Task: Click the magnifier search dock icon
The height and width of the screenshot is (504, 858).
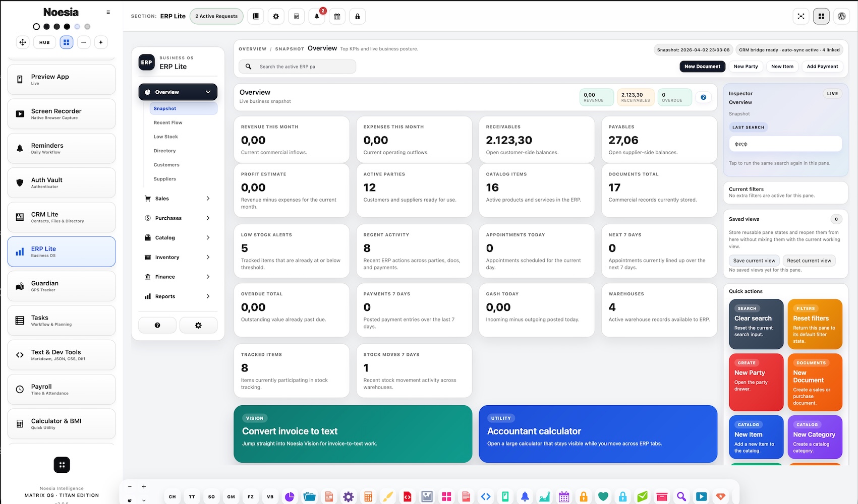Action: pyautogui.click(x=681, y=496)
